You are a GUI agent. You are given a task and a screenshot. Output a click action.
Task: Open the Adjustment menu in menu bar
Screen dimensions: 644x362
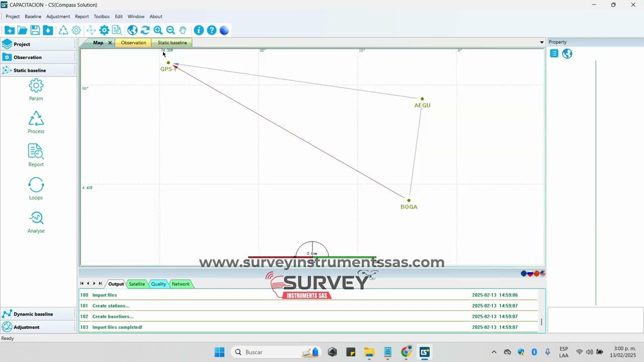coord(58,17)
